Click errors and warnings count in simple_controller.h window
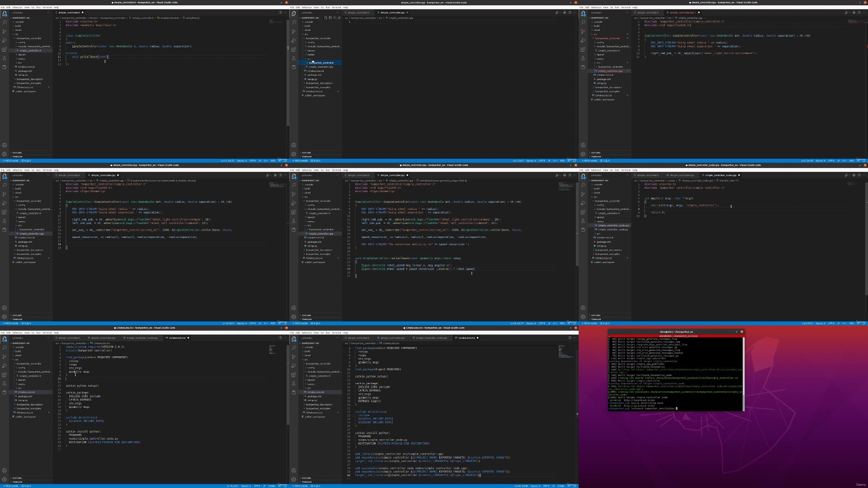Viewport: 868px width, 488px height. (26, 161)
